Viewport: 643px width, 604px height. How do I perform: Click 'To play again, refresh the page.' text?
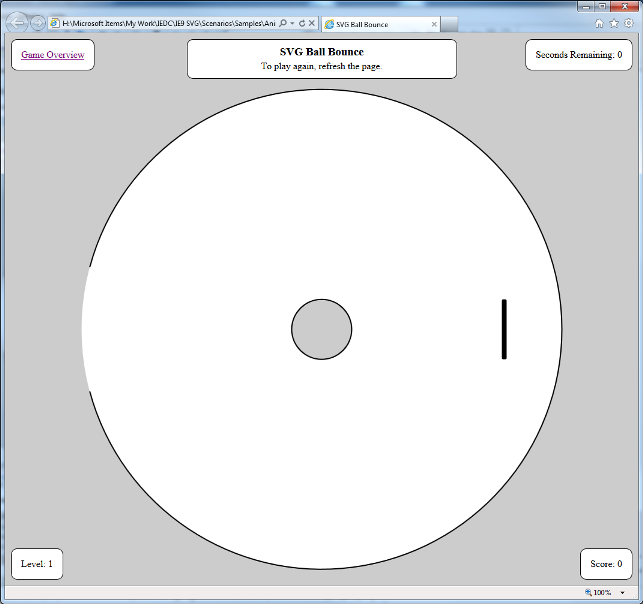[322, 66]
